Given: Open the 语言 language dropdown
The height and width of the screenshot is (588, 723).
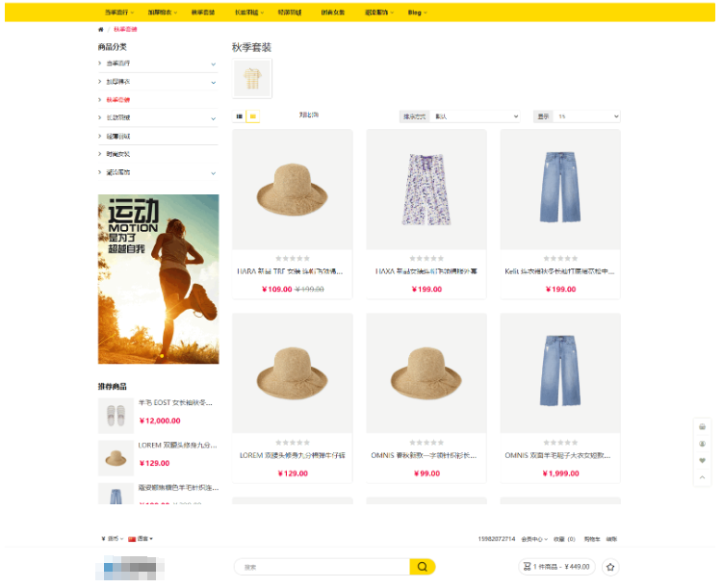Looking at the screenshot, I should (x=144, y=539).
